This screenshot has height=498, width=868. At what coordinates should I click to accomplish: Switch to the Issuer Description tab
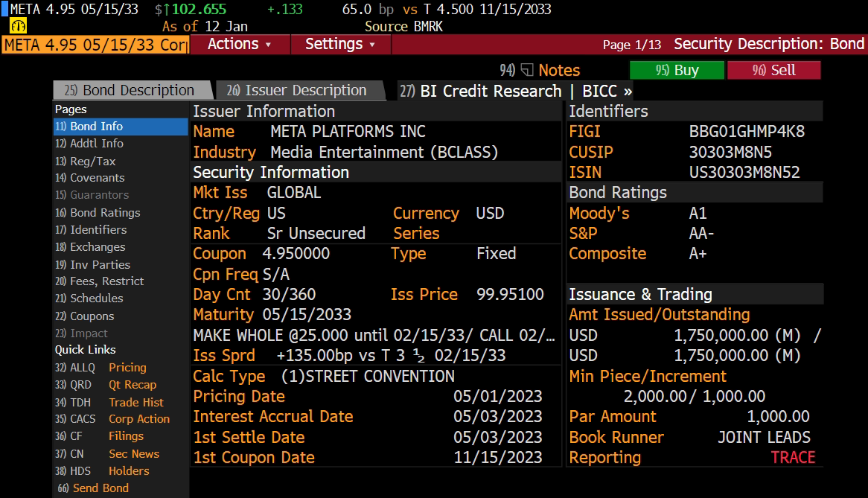click(x=299, y=90)
